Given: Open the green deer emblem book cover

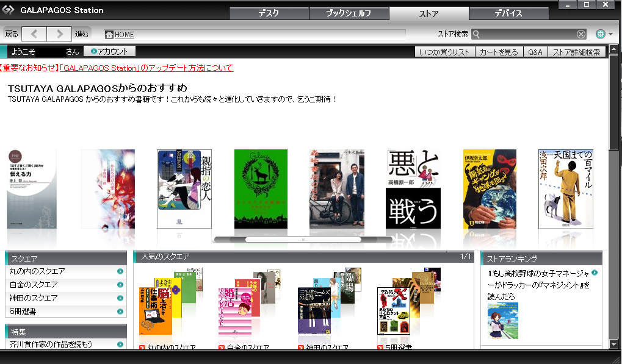Looking at the screenshot, I should pos(261,189).
